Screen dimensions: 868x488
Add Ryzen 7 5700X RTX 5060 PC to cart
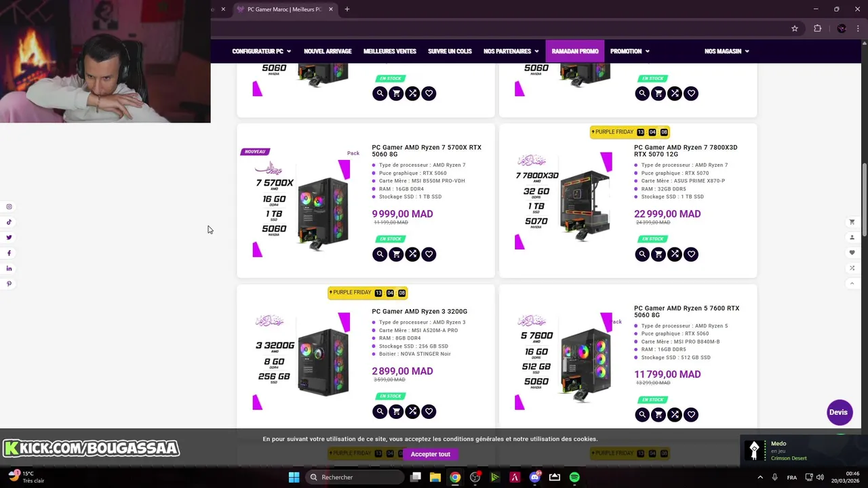tap(396, 254)
